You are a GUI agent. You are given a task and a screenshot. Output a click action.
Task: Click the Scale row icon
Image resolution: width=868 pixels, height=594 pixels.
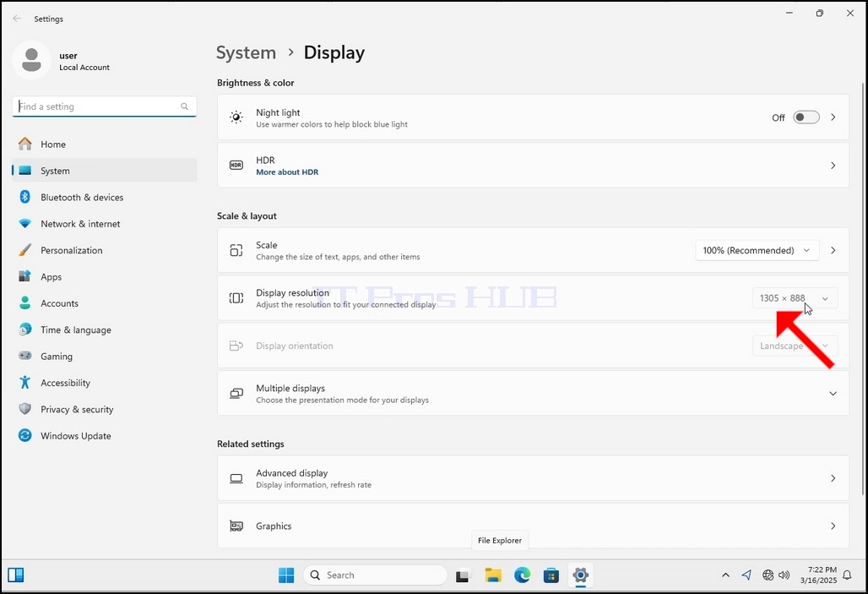[x=236, y=250]
